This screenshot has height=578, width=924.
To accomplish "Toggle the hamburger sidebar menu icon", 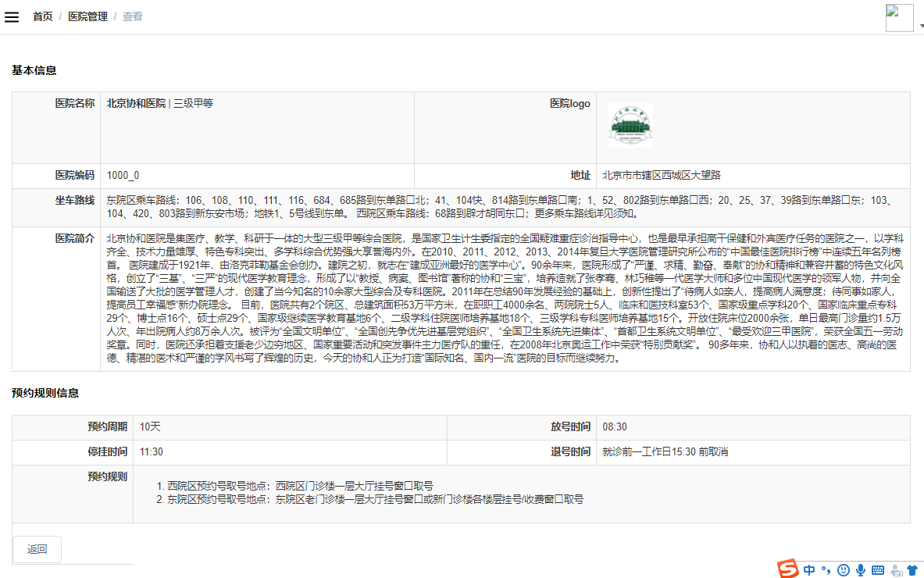I will pyautogui.click(x=12, y=17).
